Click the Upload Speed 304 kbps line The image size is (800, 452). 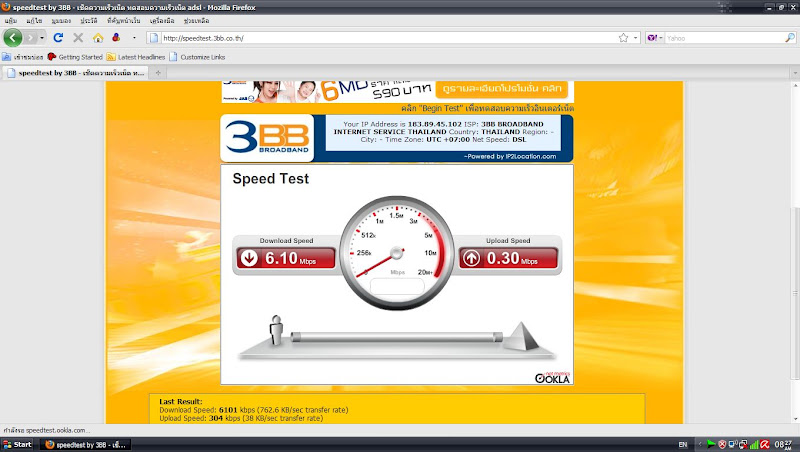point(241,418)
